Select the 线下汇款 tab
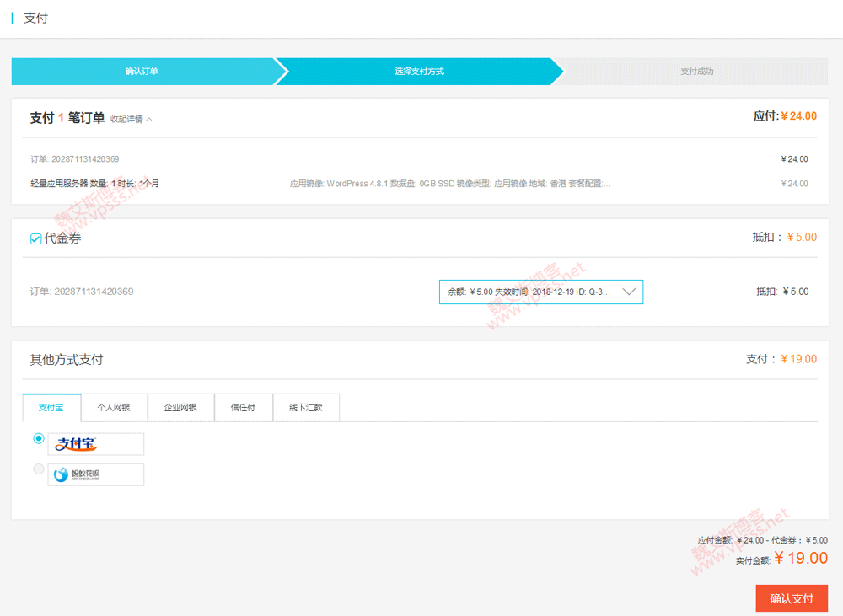 (x=305, y=408)
